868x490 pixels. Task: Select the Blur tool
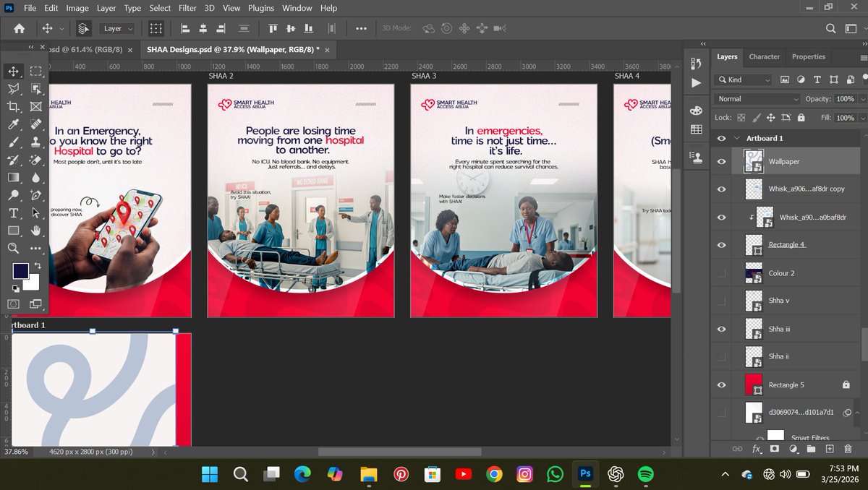click(x=36, y=177)
